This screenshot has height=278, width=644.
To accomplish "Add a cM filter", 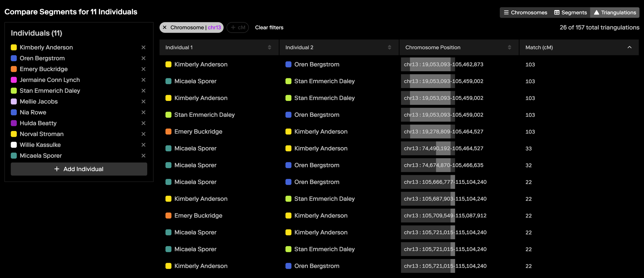I will point(238,28).
